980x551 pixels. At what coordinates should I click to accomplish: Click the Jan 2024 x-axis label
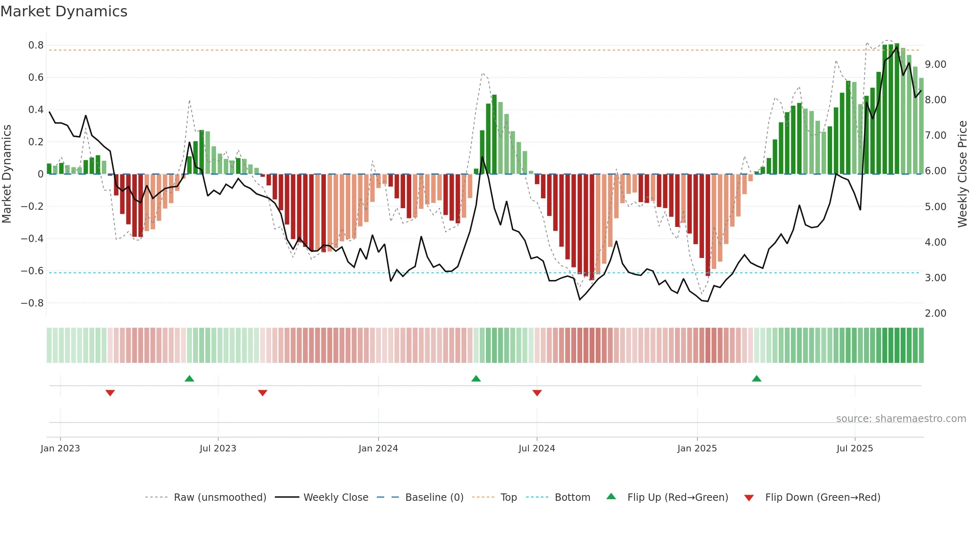(379, 448)
